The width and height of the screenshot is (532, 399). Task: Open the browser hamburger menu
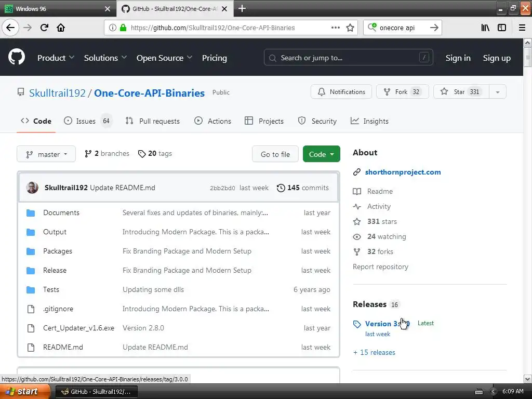[522, 28]
